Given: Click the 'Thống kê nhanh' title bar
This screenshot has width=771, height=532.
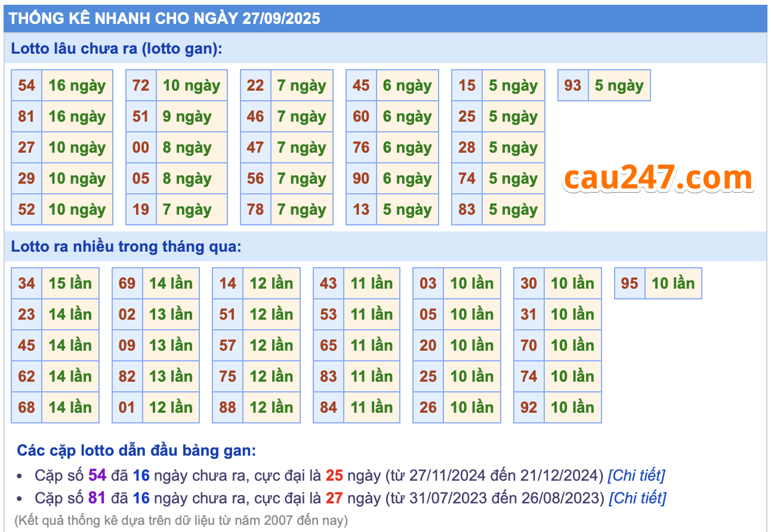Looking at the screenshot, I should [165, 18].
